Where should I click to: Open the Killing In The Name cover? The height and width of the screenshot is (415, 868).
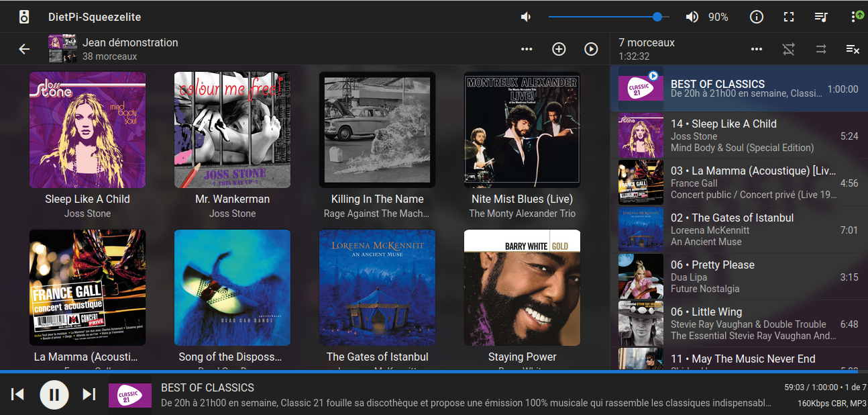377,130
